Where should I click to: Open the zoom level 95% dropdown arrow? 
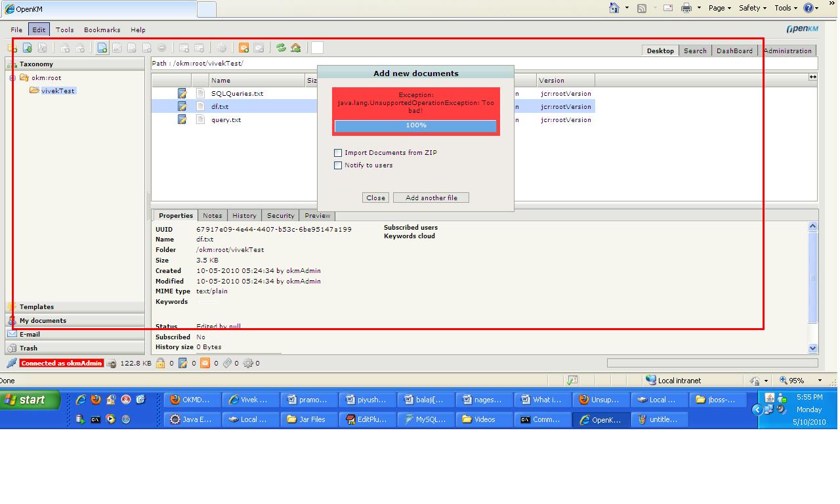coord(819,381)
